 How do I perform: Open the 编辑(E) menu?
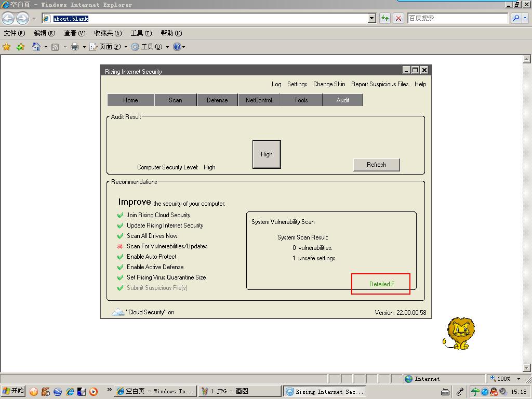tap(45, 33)
